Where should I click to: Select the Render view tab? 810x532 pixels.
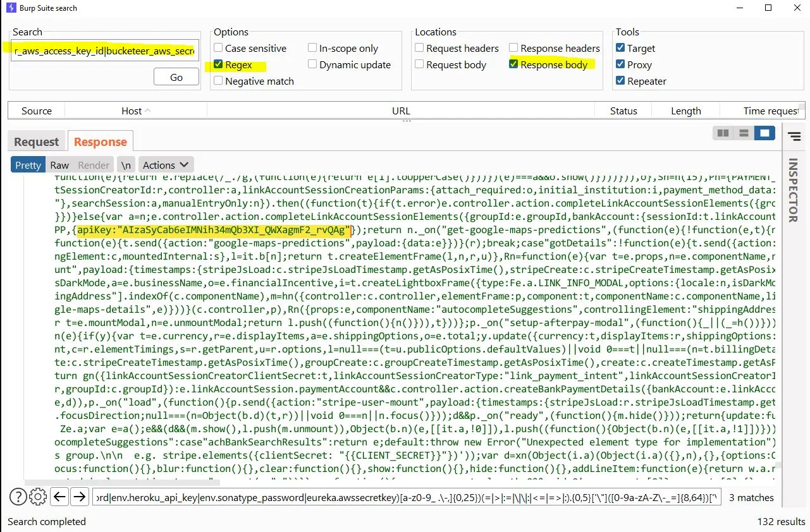94,165
